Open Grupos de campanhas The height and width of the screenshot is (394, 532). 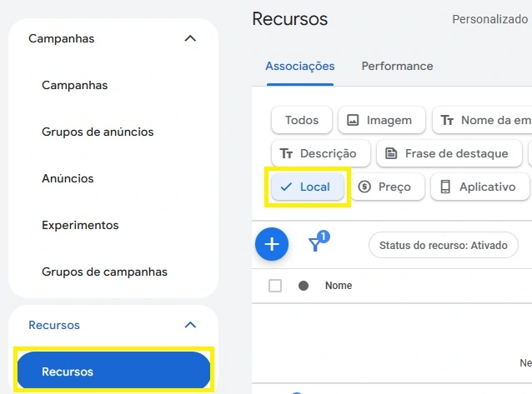(104, 272)
